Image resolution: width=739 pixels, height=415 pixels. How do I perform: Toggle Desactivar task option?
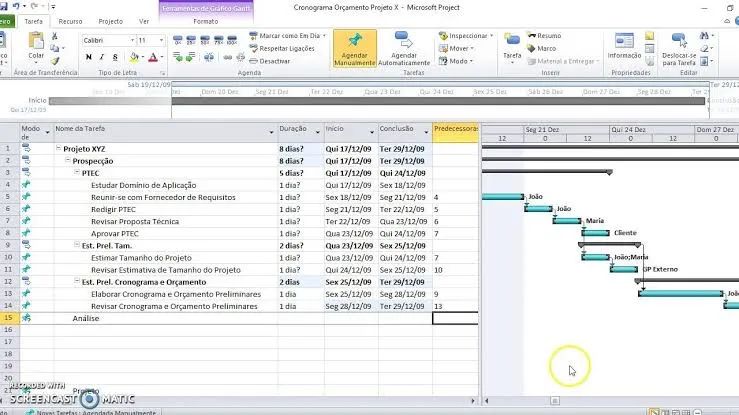(270, 61)
